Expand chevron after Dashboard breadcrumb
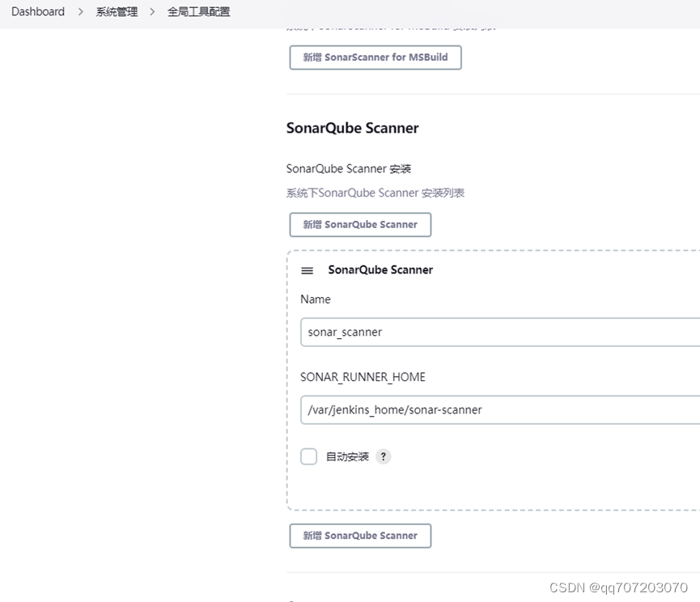The height and width of the screenshot is (602, 700). (x=80, y=11)
